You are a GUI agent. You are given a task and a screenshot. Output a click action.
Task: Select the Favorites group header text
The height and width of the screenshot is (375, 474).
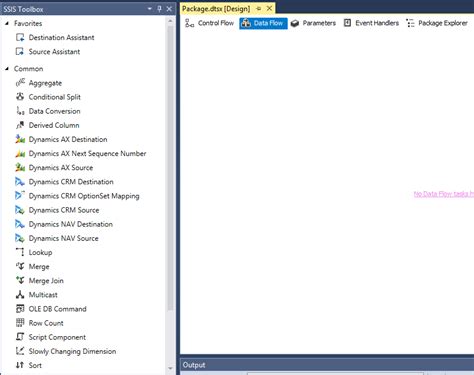click(x=28, y=23)
